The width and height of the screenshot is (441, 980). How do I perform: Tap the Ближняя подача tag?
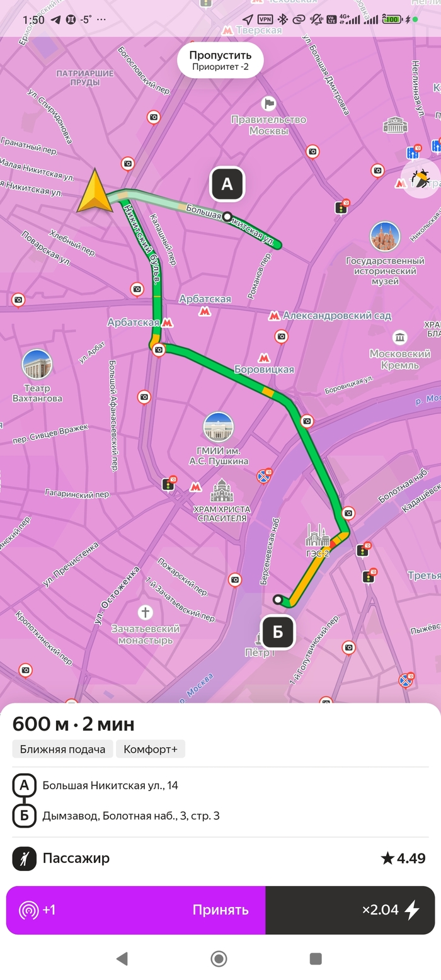pyautogui.click(x=62, y=749)
